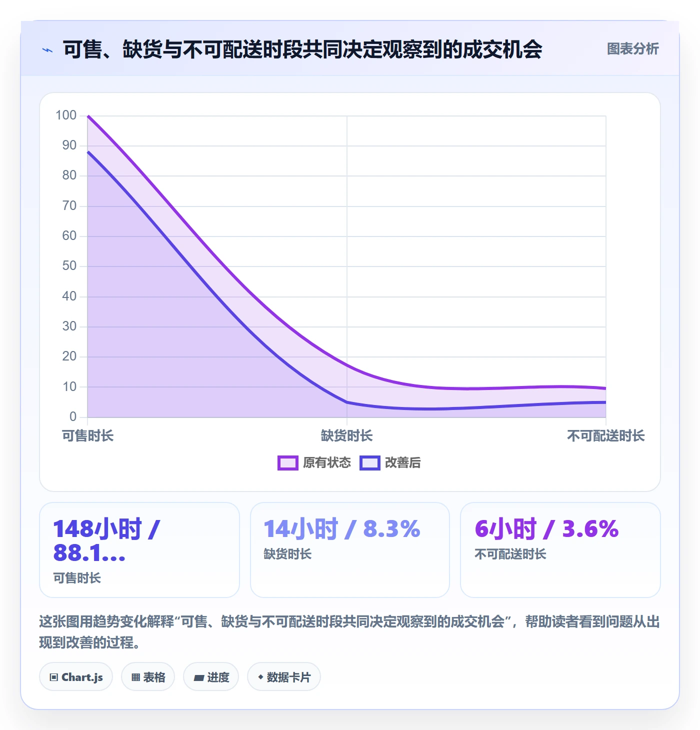Toggle the 改善后 legend swatch
Viewport: 700px width, 730px height.
point(370,463)
